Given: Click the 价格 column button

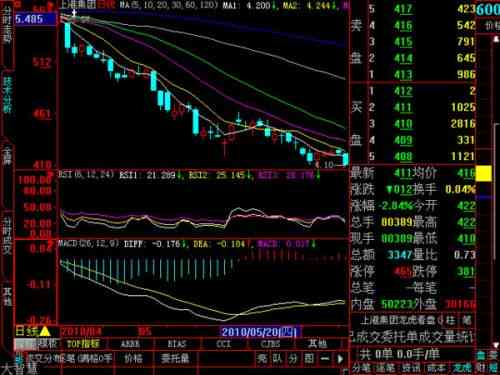Looking at the screenshot, I should (133, 359).
